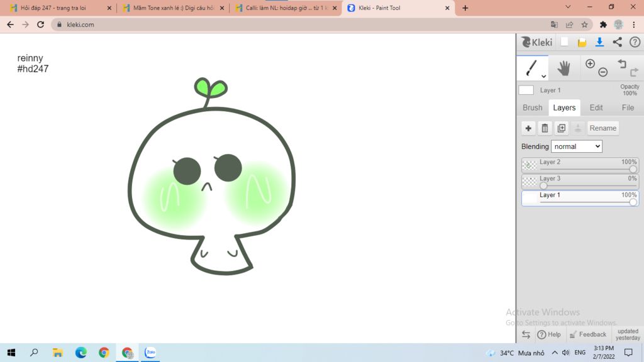Undo the last stroke
The height and width of the screenshot is (362, 644).
622,63
